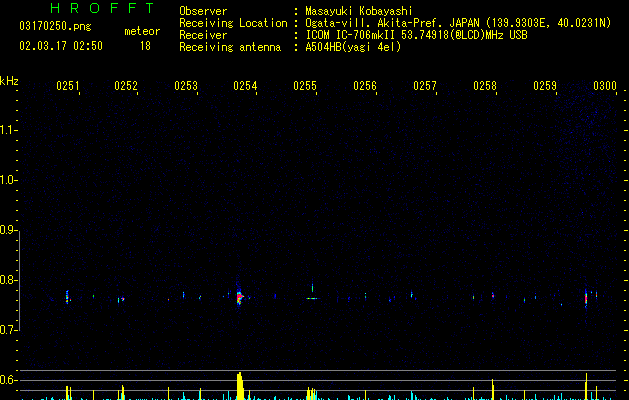Image resolution: width=629 pixels, height=400 pixels.
Task: Click the yellow intensity bar near 0258
Action: pyautogui.click(x=493, y=389)
